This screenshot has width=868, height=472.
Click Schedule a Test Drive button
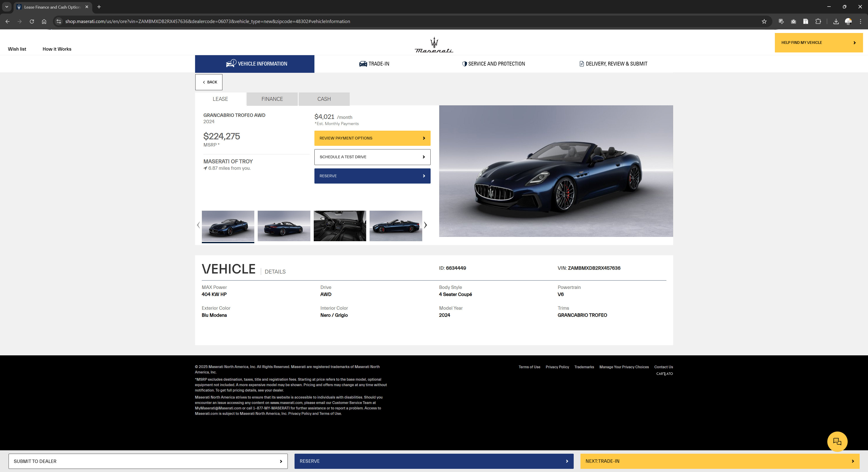[372, 157]
